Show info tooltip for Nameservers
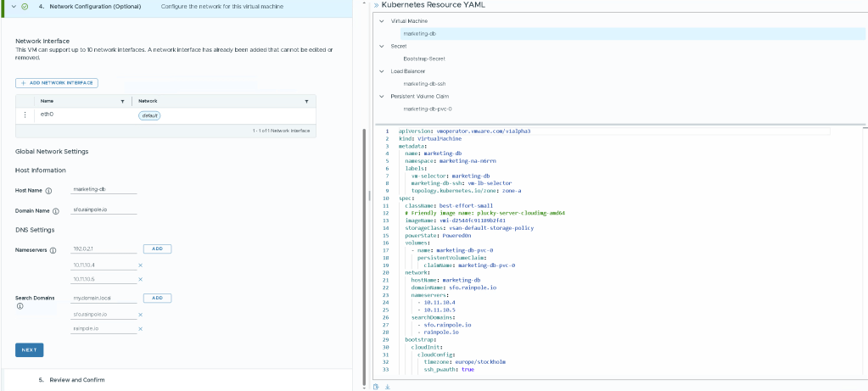 (x=53, y=250)
